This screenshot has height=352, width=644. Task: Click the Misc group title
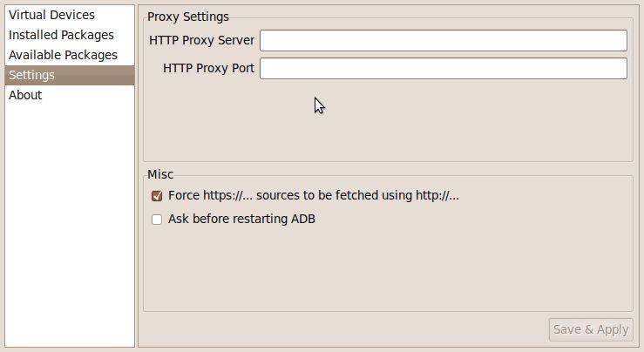(x=160, y=174)
